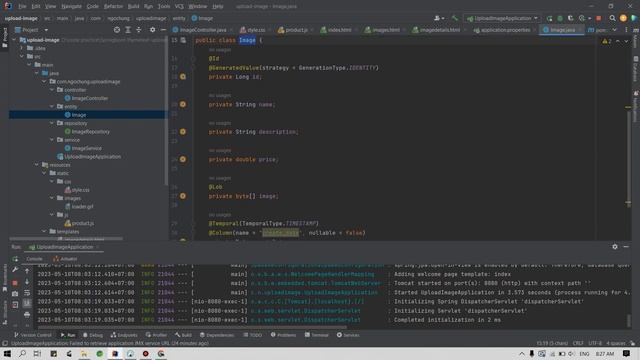The image size is (640, 360).
Task: Open the run configuration dropdown UploadImageApplication
Action: tap(502, 18)
